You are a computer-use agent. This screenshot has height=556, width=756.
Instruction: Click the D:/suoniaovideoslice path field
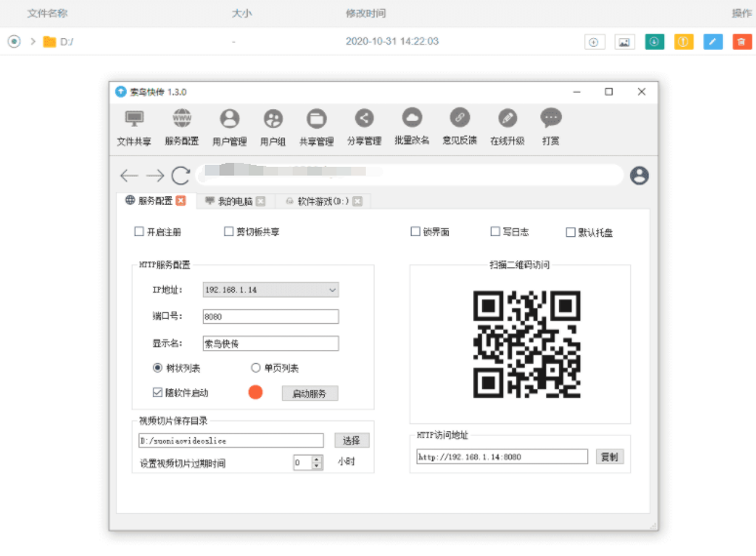[x=231, y=440]
